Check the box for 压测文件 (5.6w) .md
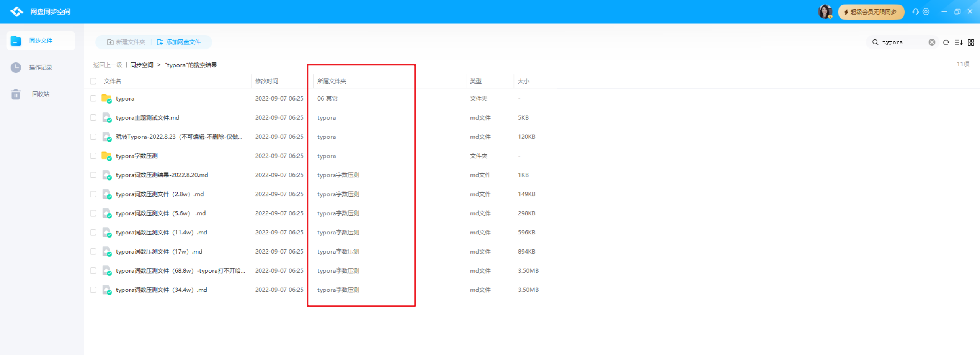The height and width of the screenshot is (355, 980). point(93,213)
